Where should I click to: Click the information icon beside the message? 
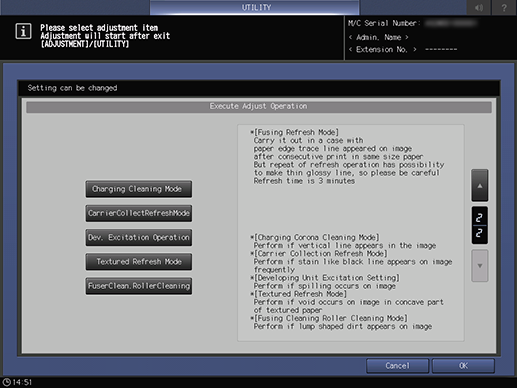[23, 31]
